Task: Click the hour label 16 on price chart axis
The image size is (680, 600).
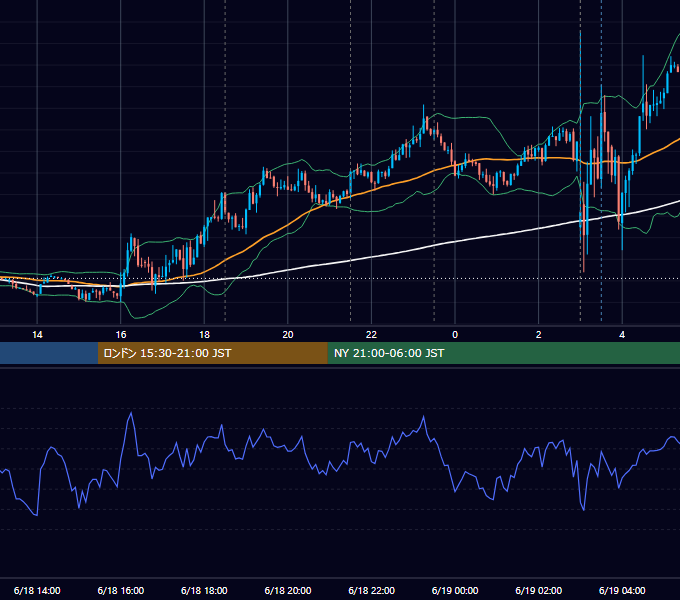Action: coord(121,335)
